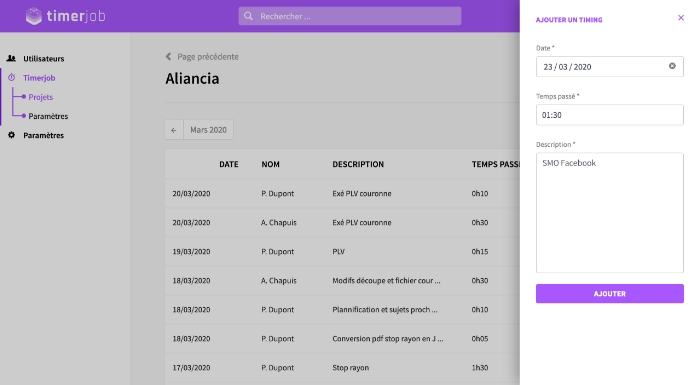Select the Timerjob menu entry

39,78
